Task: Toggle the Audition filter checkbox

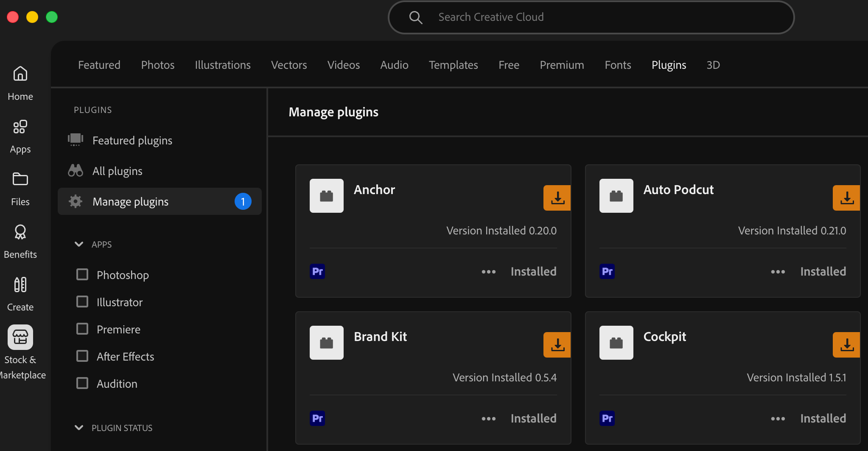Action: (82, 383)
